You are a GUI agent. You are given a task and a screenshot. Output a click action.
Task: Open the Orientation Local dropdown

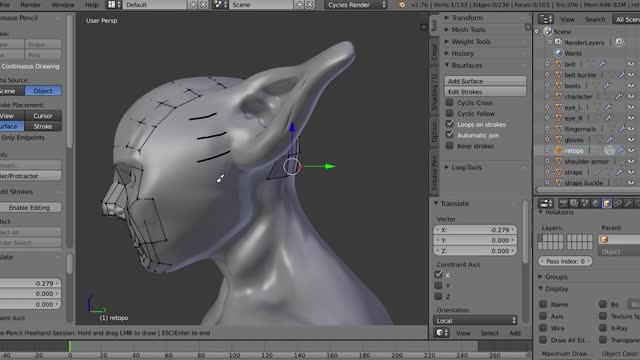(475, 320)
